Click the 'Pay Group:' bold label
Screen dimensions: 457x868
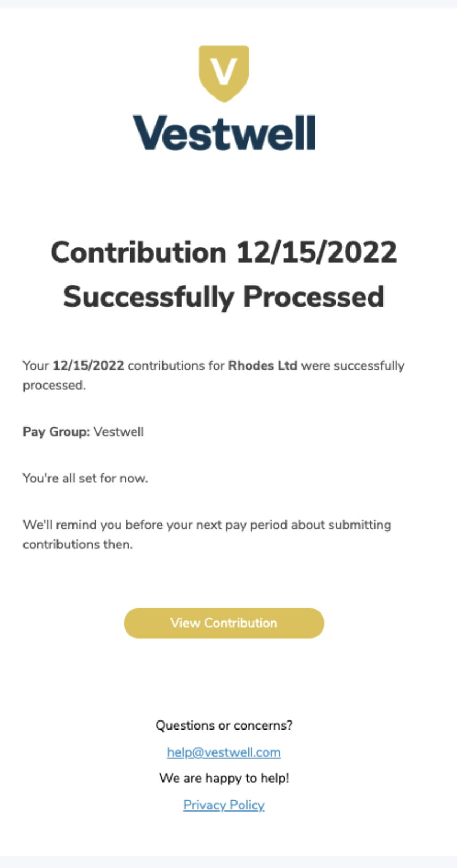[56, 432]
